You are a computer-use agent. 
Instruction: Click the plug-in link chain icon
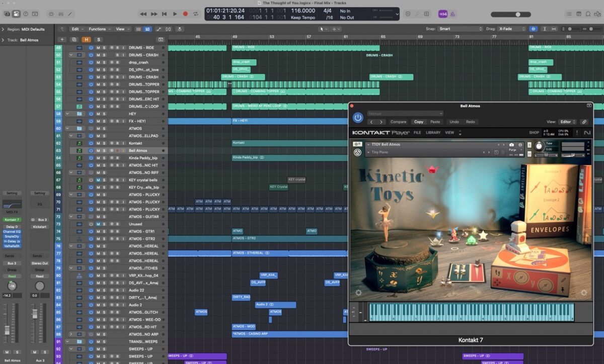pos(584,122)
